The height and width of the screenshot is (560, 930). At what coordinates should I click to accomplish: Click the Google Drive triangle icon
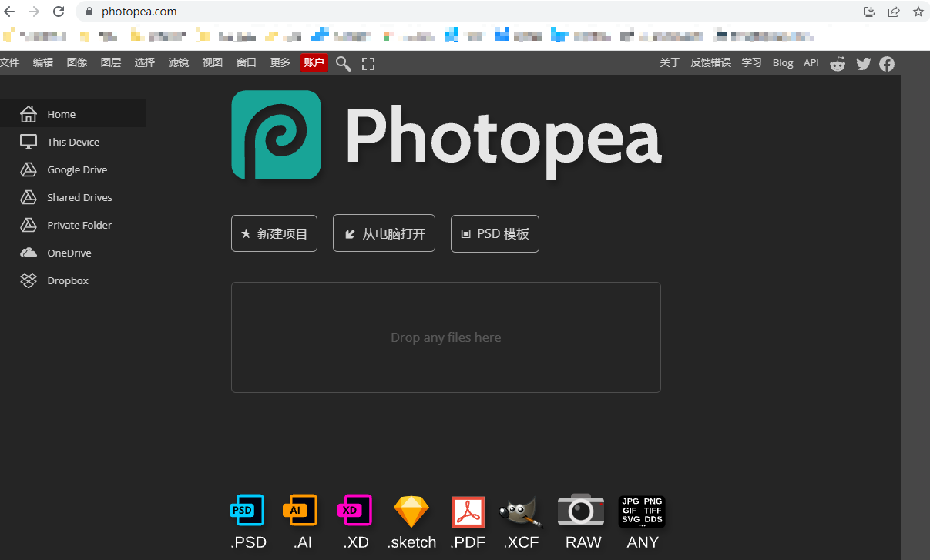(x=29, y=169)
